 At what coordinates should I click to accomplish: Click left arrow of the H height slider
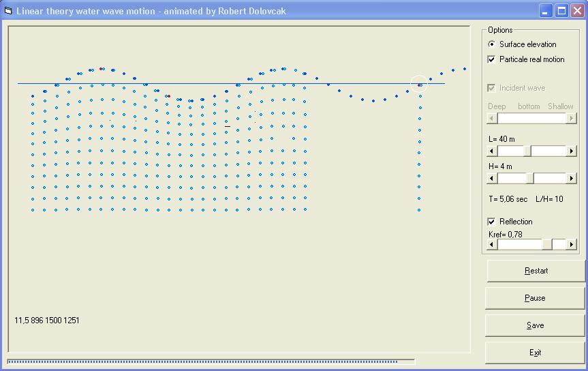[493, 178]
